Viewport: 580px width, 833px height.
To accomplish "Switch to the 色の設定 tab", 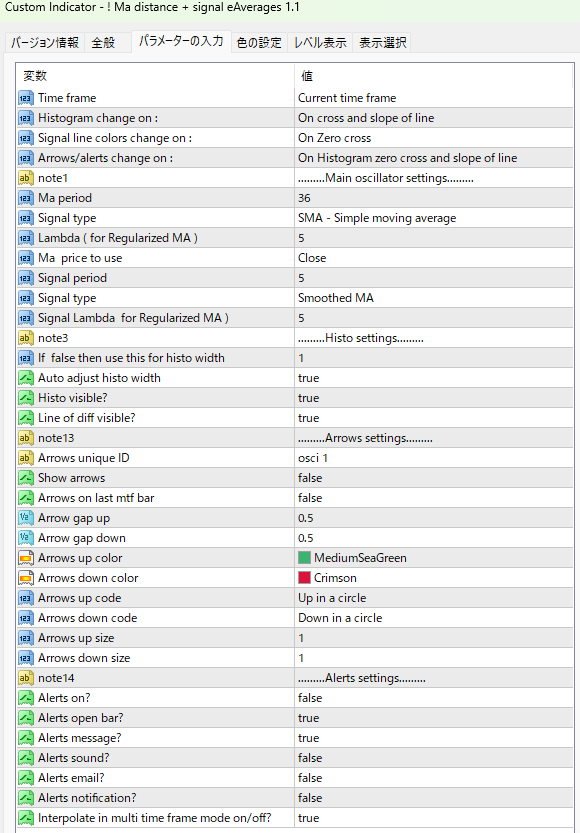I will click(259, 42).
